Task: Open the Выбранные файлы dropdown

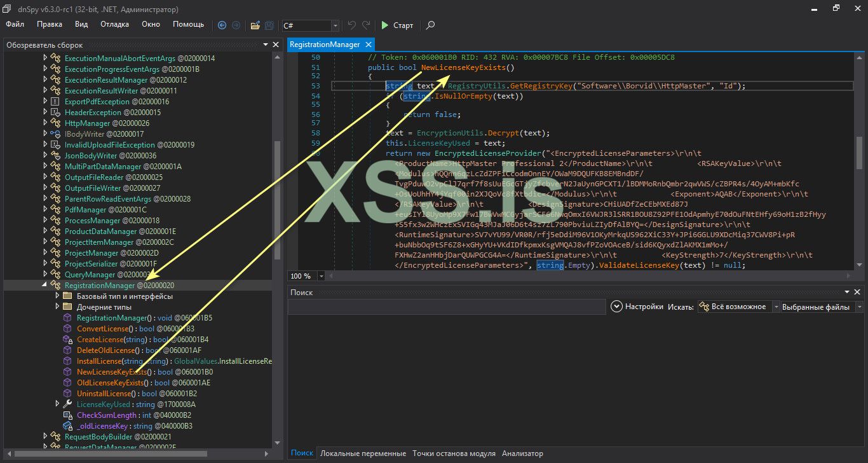Action: click(858, 307)
